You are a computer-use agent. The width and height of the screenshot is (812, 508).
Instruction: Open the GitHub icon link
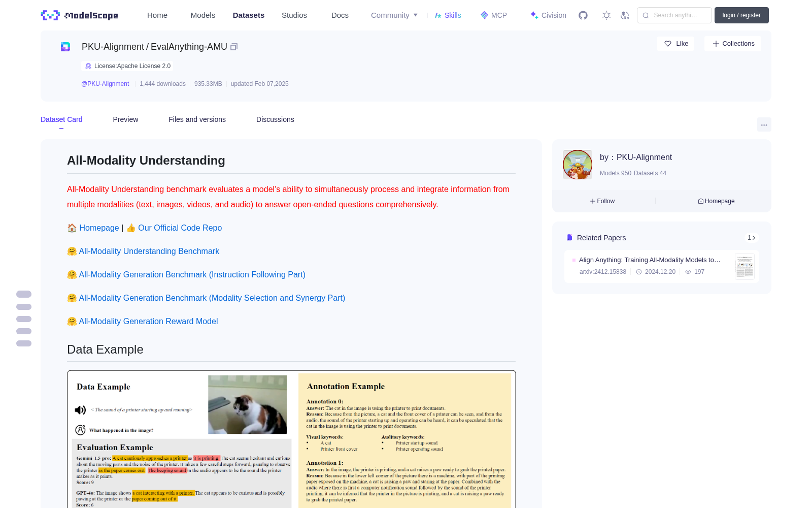point(583,15)
